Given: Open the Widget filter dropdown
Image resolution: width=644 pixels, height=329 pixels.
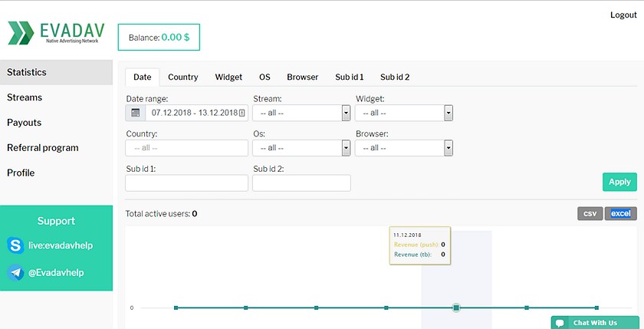Looking at the screenshot, I should 404,113.
